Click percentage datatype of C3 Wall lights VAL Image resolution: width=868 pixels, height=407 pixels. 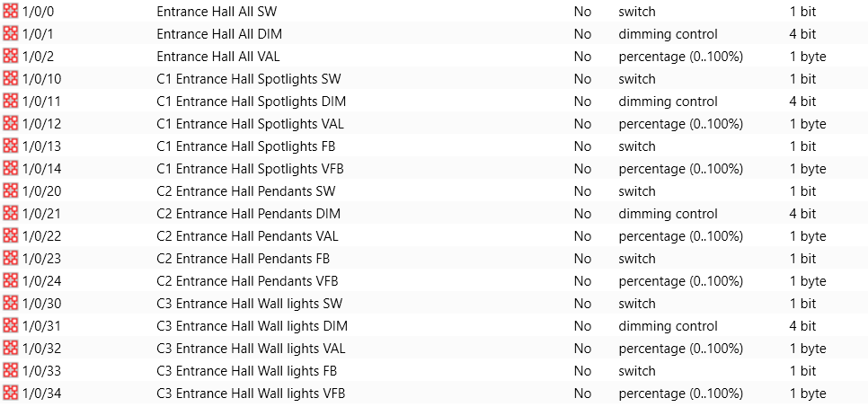[x=680, y=349]
